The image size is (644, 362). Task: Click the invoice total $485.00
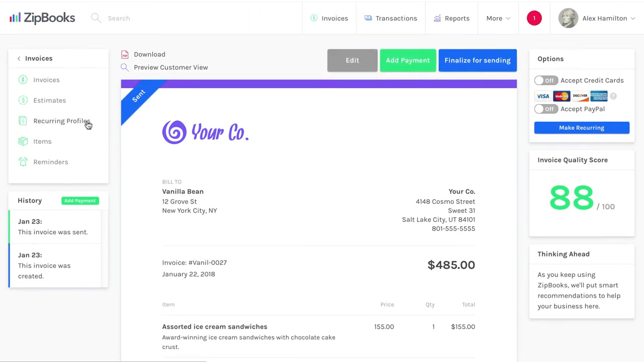[x=451, y=265]
